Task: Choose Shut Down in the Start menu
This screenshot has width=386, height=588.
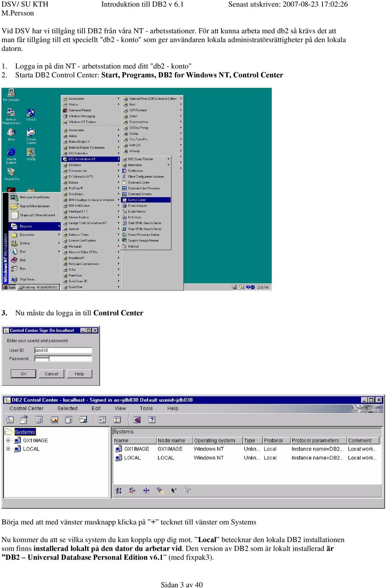Action: point(35,279)
